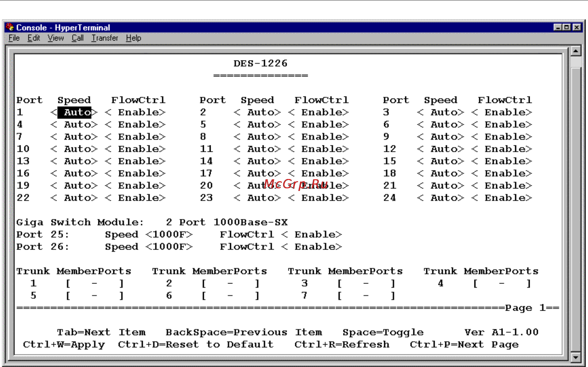Viewport: 588px width, 367px height.
Task: Click Trunk 7 MemberPorts bracket field
Action: pos(366,295)
